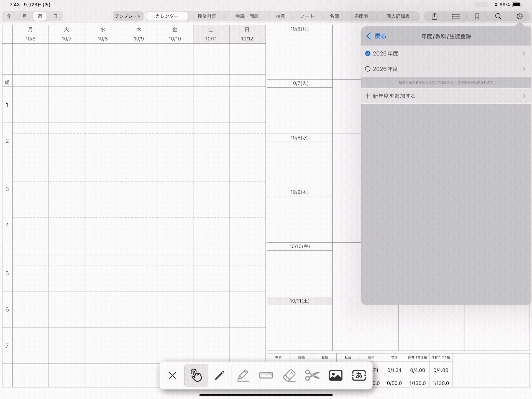Switch to the 座席表 tab

point(361,16)
